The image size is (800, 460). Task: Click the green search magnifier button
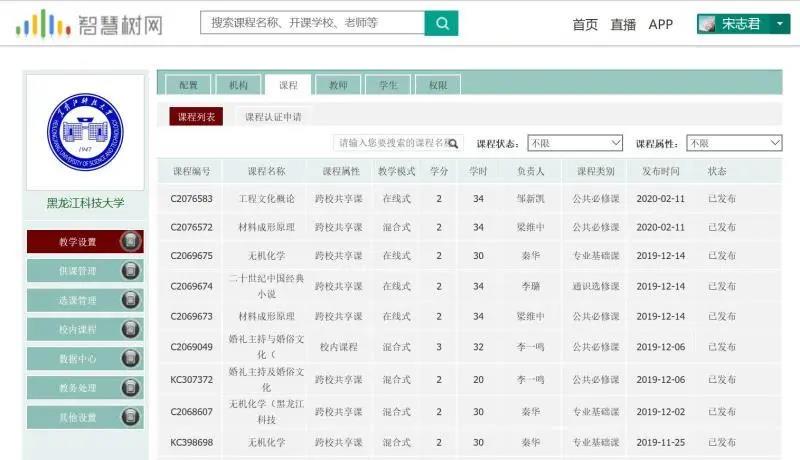(441, 23)
